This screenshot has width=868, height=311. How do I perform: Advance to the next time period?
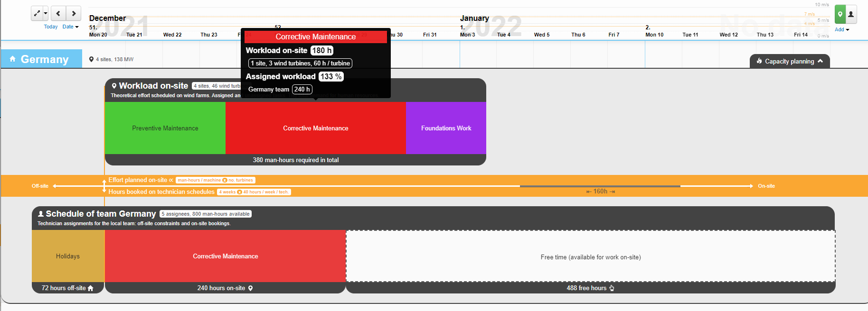tap(74, 13)
